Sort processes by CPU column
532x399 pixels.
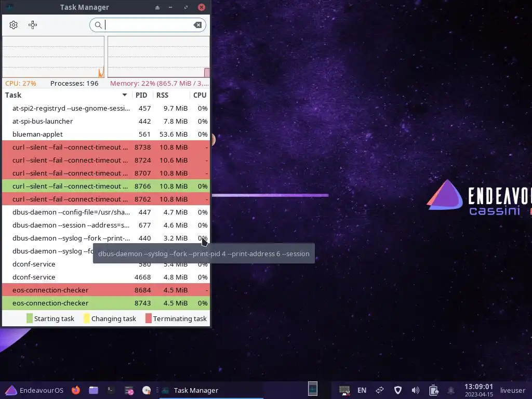click(200, 95)
